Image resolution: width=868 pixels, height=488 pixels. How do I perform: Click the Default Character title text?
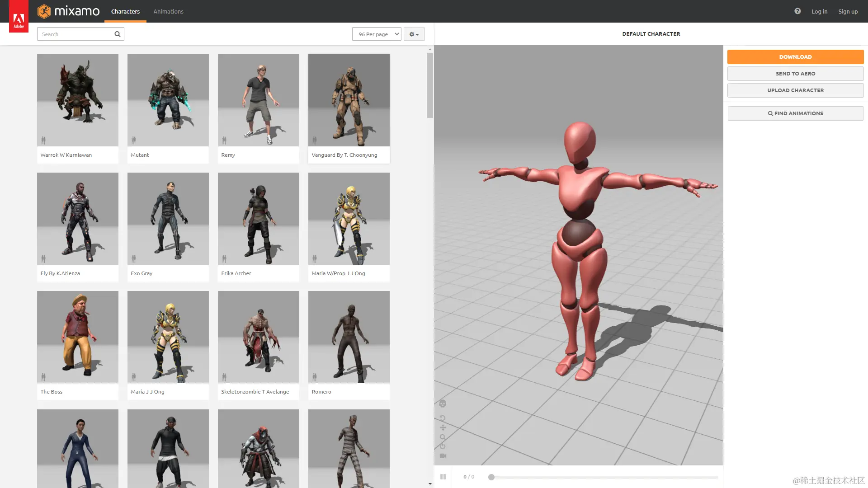[651, 34]
